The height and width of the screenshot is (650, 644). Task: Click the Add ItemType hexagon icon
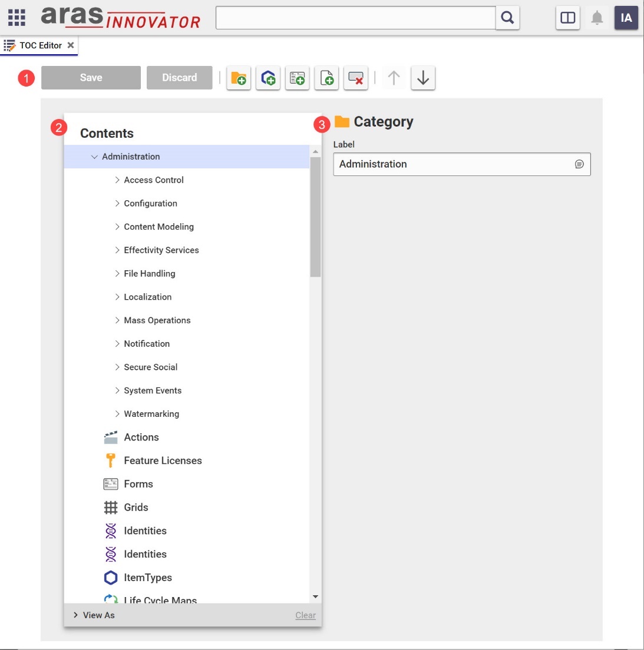[268, 78]
